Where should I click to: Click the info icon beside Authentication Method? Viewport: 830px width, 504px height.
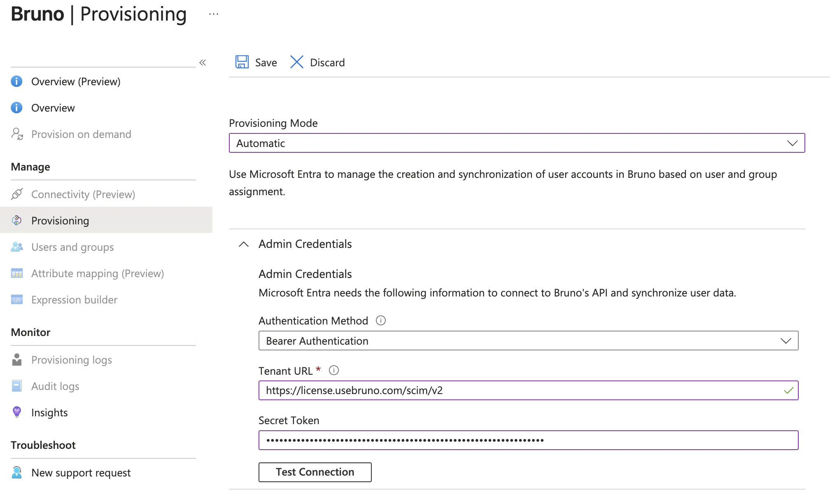[x=381, y=320]
